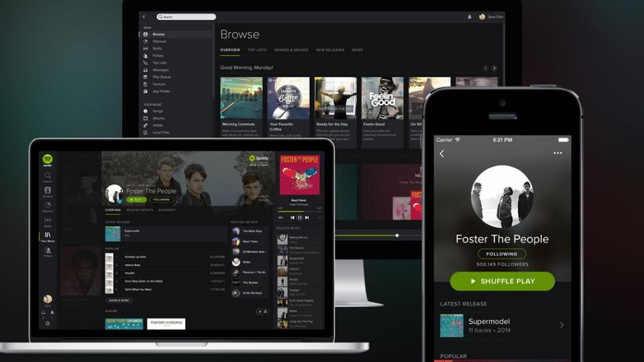Open Follow in the monitor sidebar
Viewport: 644px width, 362px height.
coord(158,56)
